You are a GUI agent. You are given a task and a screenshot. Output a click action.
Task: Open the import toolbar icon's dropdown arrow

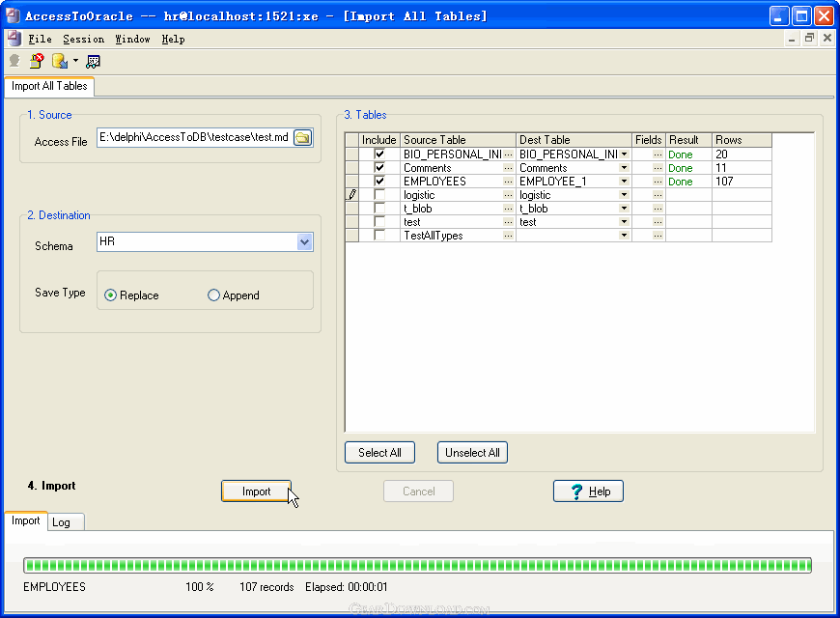[75, 61]
